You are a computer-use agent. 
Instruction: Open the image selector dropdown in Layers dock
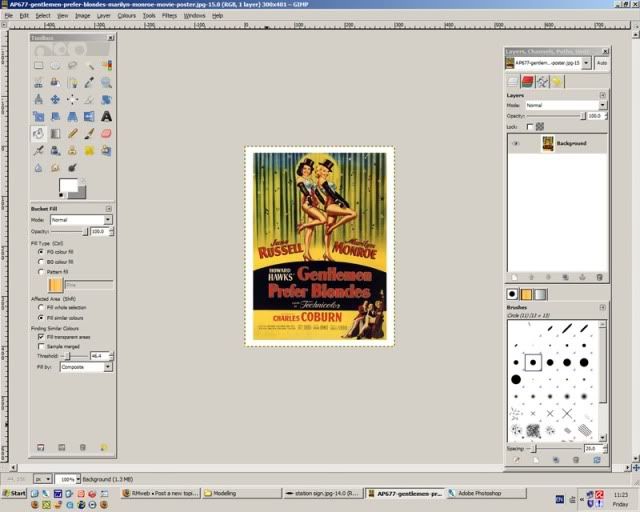pos(548,63)
